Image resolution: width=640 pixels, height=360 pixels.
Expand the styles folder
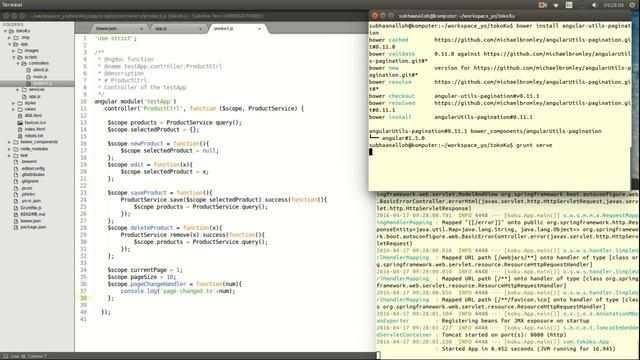[13, 103]
